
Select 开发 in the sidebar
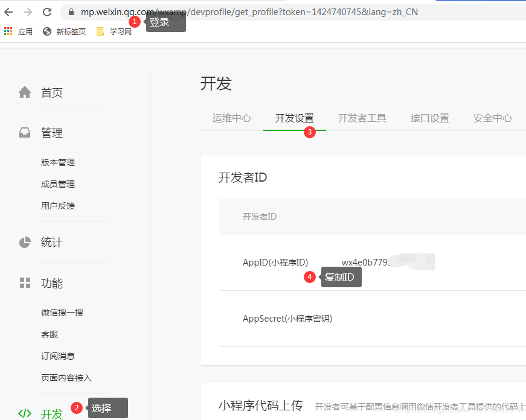[52, 414]
